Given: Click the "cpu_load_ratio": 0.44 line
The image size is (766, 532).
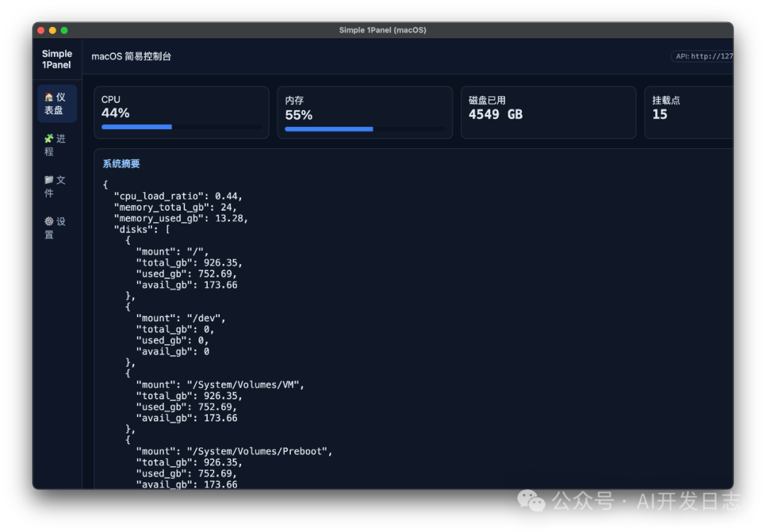Looking at the screenshot, I should click(178, 196).
